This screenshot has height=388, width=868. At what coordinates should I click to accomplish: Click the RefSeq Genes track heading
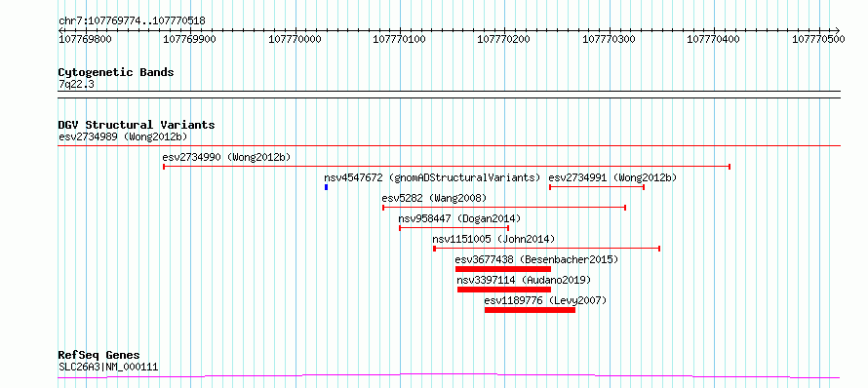point(99,356)
